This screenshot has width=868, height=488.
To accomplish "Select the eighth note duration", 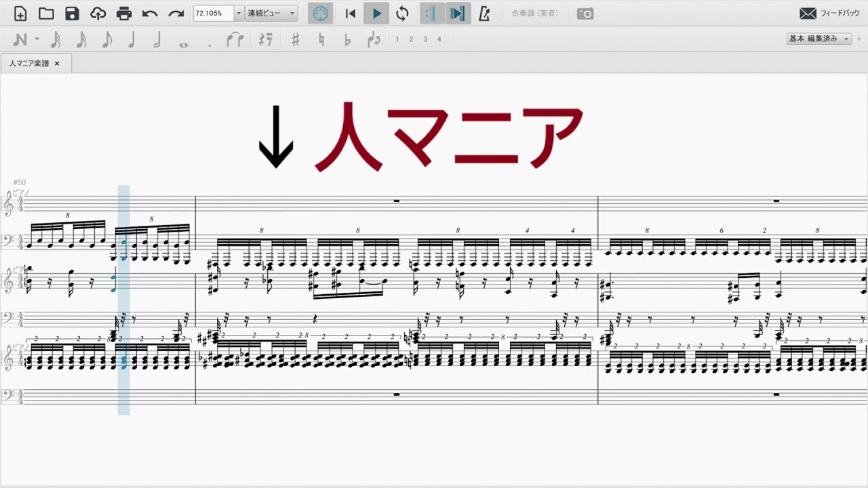I will (106, 40).
